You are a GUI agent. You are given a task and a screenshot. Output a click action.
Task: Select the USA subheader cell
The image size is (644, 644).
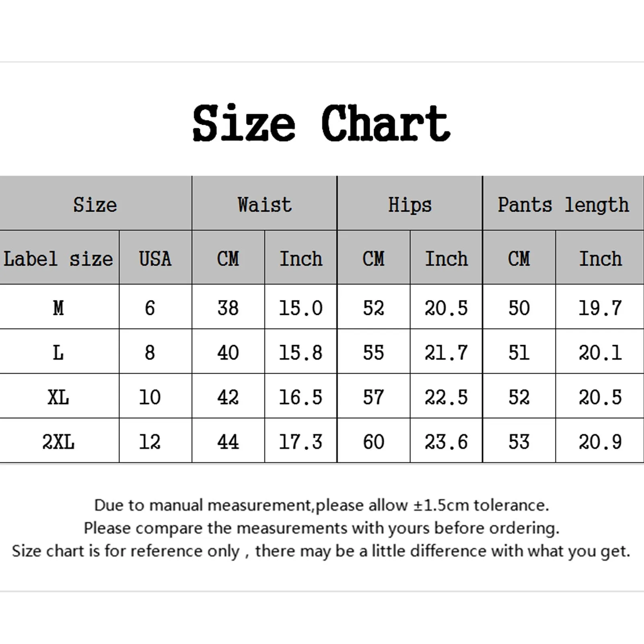point(155,258)
